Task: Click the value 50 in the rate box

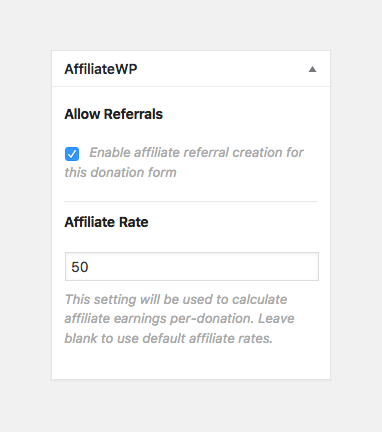Action: tap(80, 267)
